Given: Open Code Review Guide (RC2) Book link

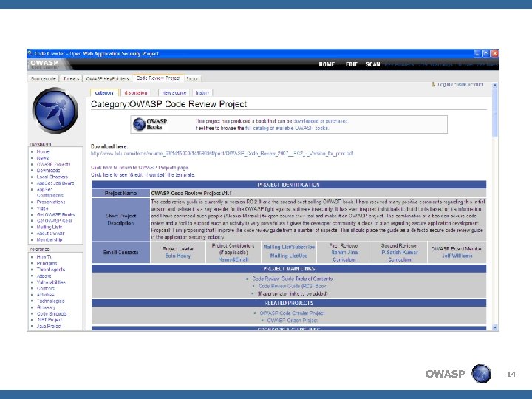Looking at the screenshot, I should coord(292,287).
